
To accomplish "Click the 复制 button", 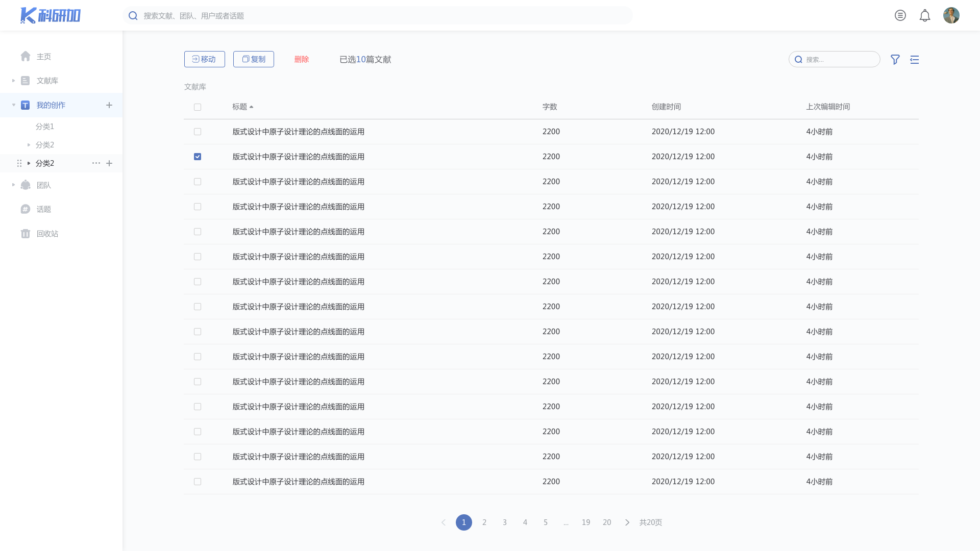I will click(x=254, y=59).
